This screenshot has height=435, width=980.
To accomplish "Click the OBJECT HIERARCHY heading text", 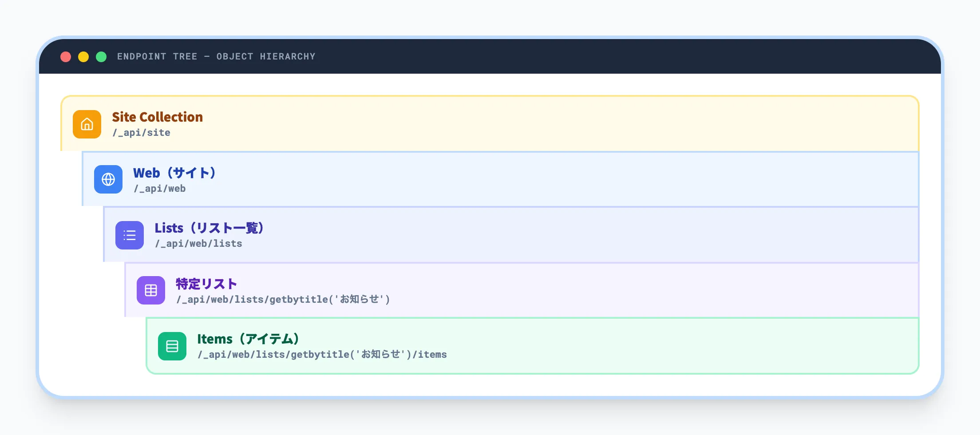I will pos(266,56).
